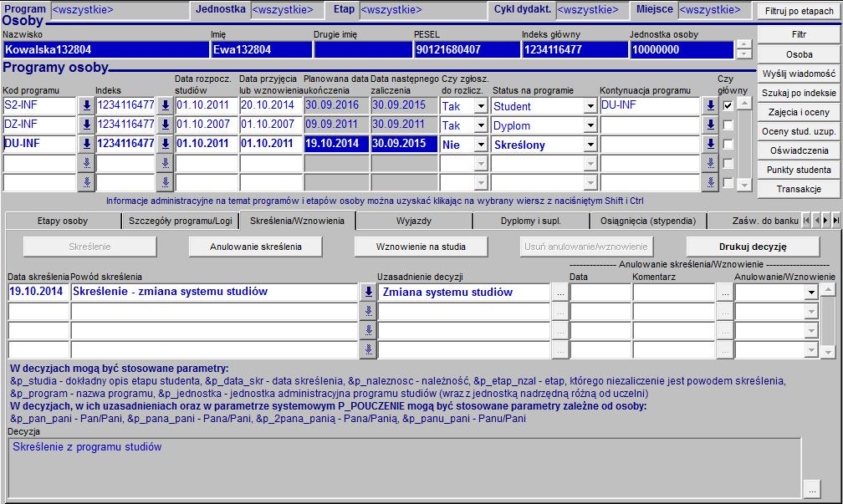Viewport: 843px width, 504px height.
Task: Jump to the first tab in tab strip
Action: pos(806,221)
